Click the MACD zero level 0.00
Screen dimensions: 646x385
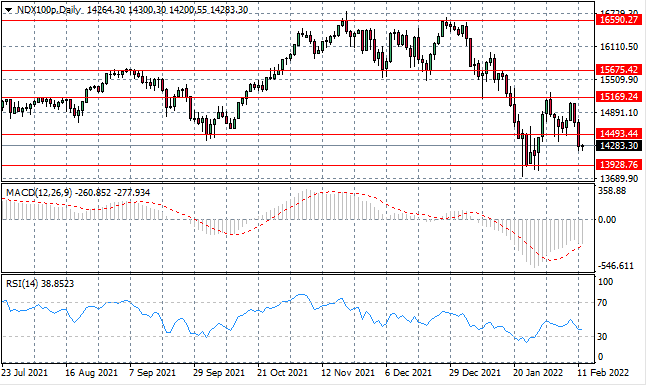[x=607, y=219]
